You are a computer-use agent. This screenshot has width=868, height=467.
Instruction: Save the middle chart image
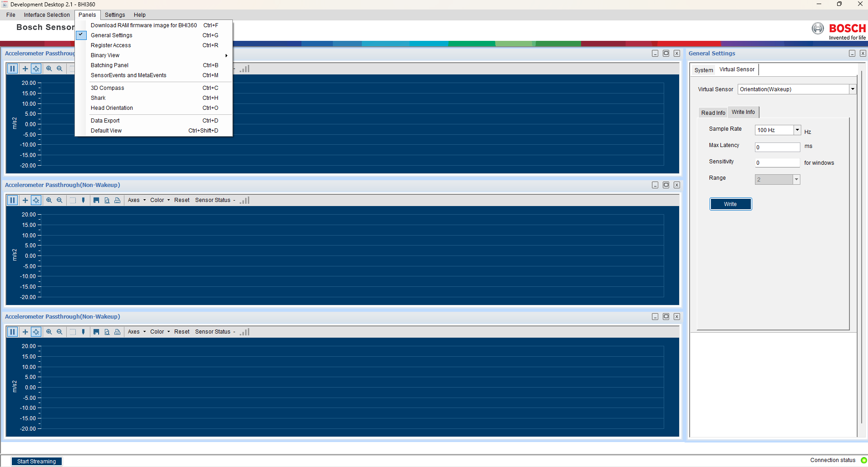96,200
